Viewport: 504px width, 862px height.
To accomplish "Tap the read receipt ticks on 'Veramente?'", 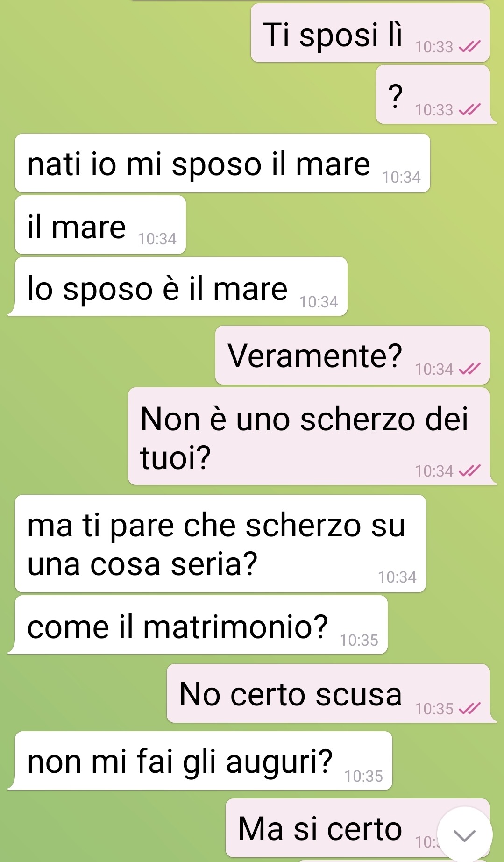I will click(469, 369).
